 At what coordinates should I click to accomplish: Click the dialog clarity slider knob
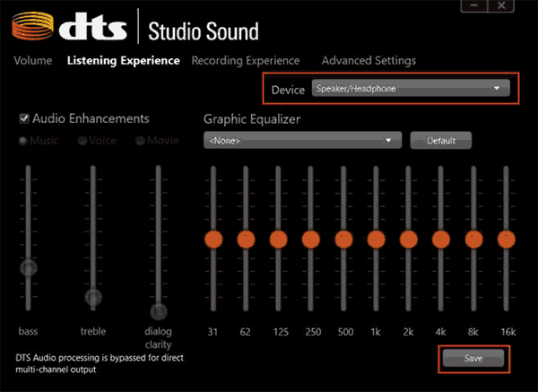pyautogui.click(x=159, y=311)
